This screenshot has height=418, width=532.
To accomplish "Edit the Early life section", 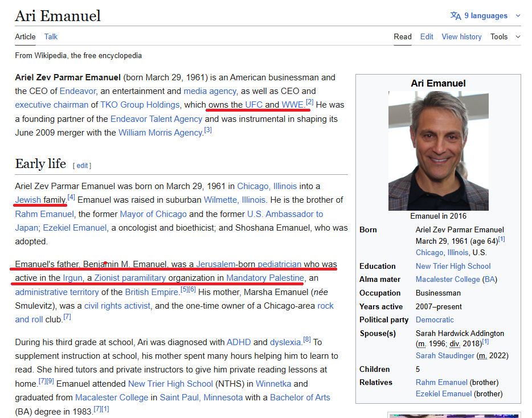I will 82,166.
